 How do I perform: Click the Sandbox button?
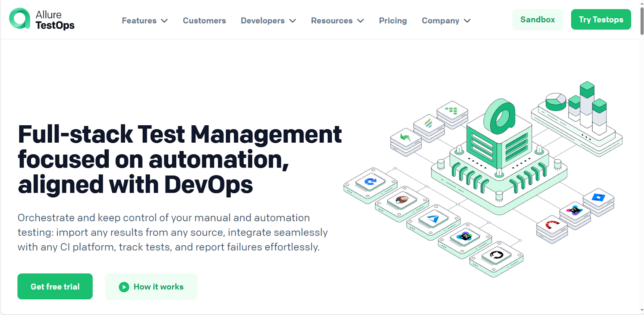(x=538, y=20)
